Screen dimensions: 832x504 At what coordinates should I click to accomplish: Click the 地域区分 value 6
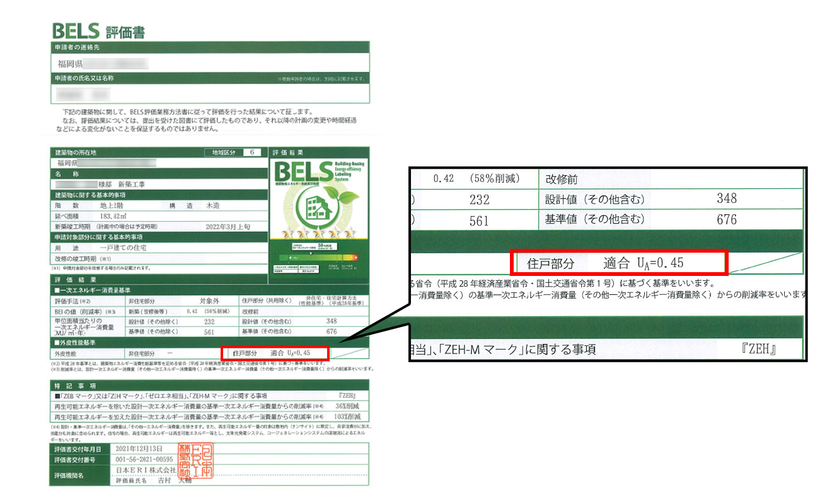[x=252, y=152]
